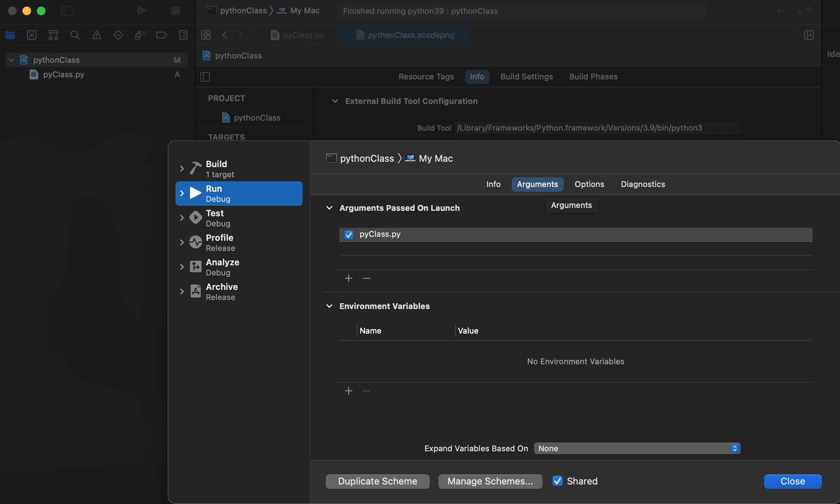Show the issue navigator warning icon

point(96,35)
